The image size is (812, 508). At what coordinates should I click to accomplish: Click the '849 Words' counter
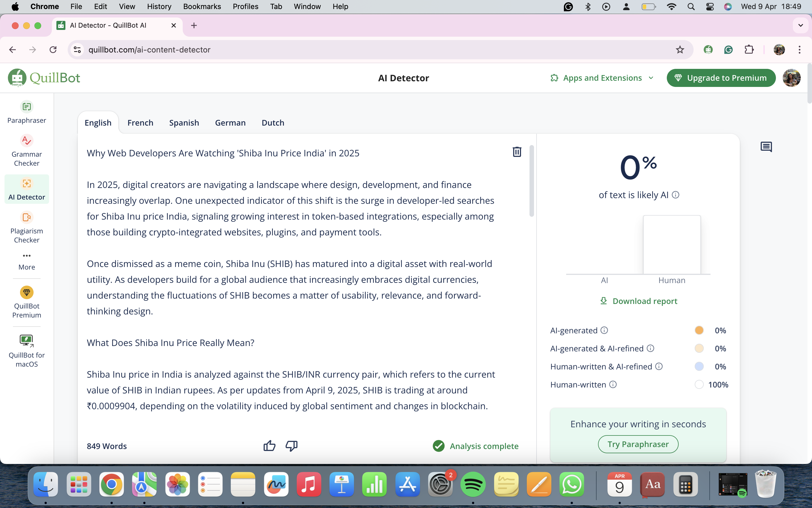coord(107,446)
